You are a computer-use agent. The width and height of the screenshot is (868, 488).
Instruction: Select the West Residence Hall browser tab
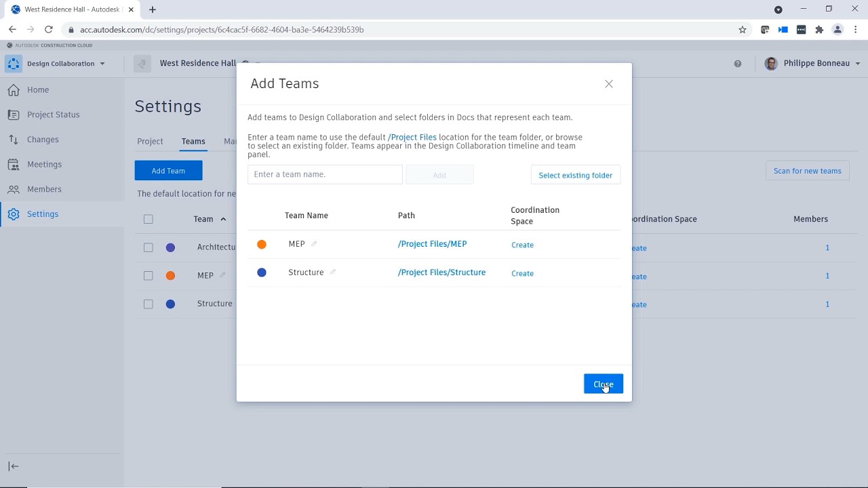pos(71,9)
